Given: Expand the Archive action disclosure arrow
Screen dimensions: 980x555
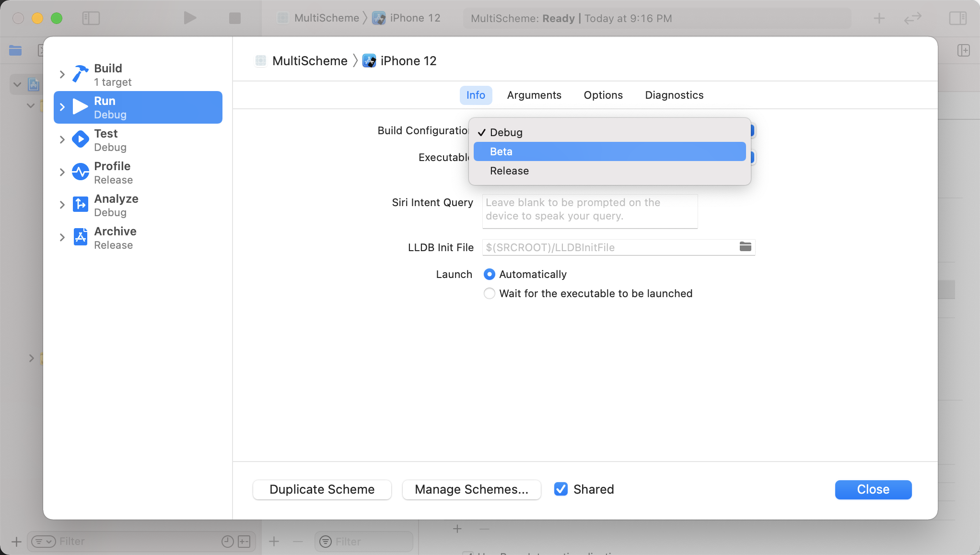Looking at the screenshot, I should click(62, 237).
